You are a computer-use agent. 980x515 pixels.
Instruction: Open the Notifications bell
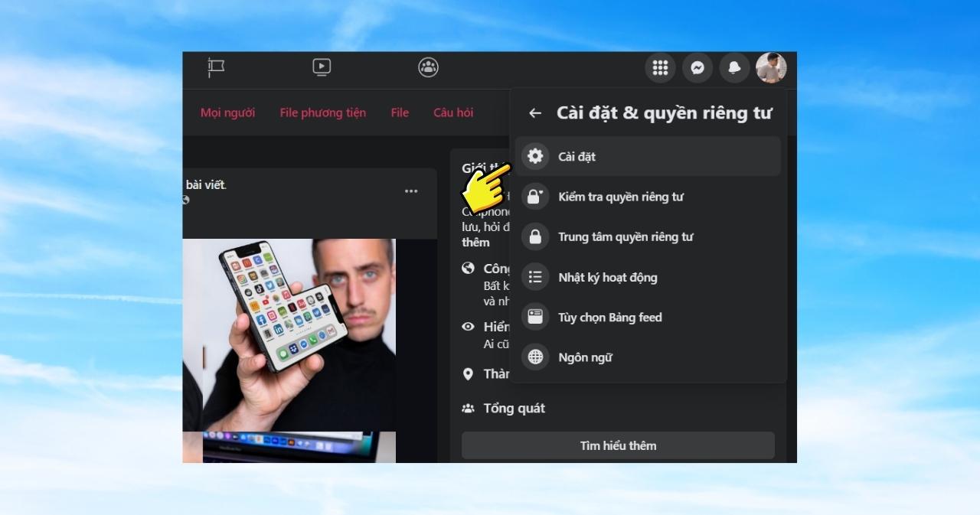coord(734,68)
